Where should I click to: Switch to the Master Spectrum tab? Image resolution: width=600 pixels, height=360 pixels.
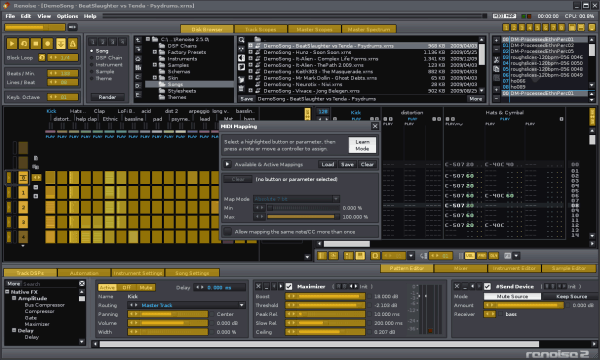(369, 29)
